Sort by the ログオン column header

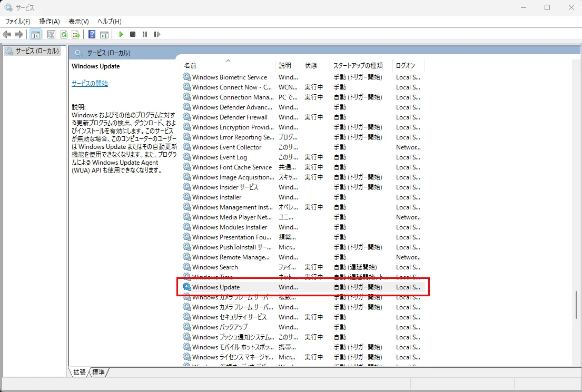409,65
